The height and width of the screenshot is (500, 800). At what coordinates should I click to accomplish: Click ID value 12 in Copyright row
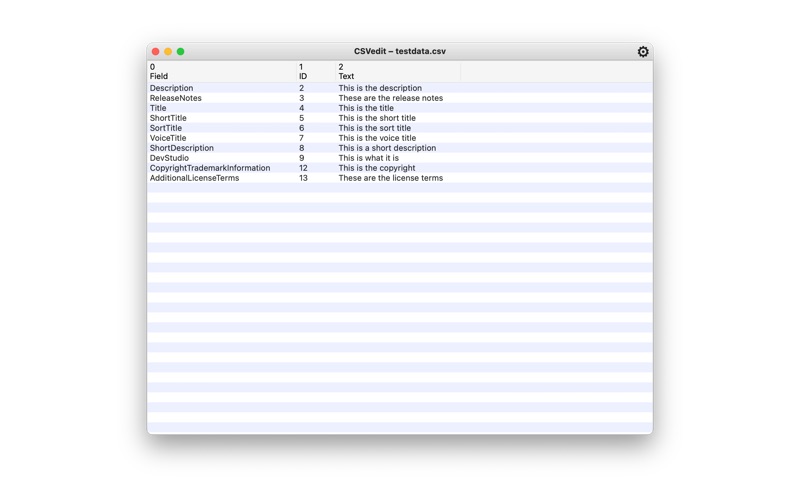(303, 168)
